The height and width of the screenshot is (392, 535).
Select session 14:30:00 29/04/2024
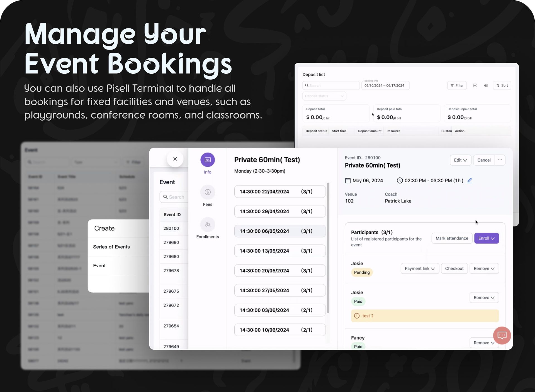click(280, 211)
